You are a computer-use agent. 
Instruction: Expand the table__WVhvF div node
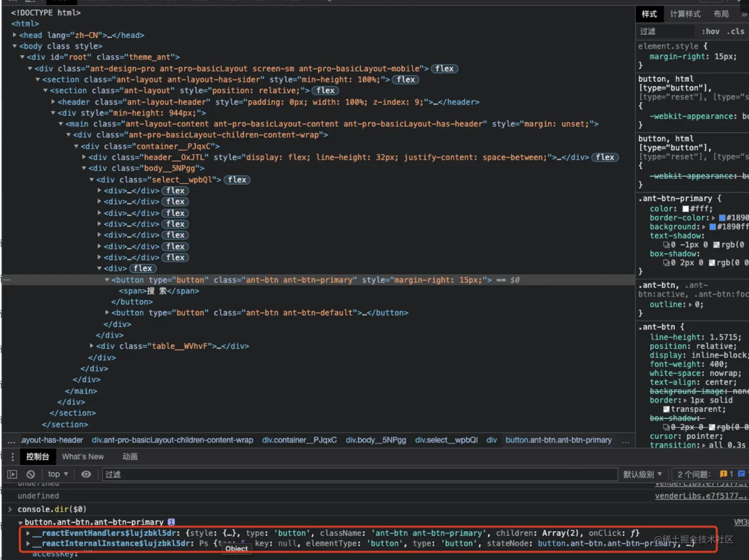click(x=92, y=346)
